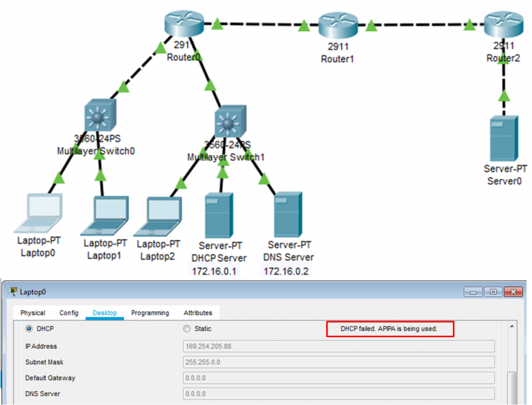The width and height of the screenshot is (532, 405).
Task: Select the Router2 device icon
Action: pyautogui.click(x=504, y=24)
